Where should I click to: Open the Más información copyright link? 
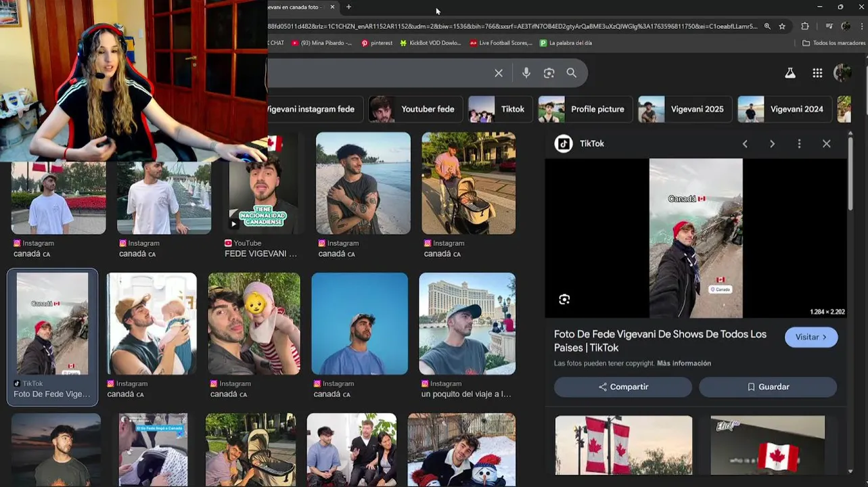click(x=684, y=363)
